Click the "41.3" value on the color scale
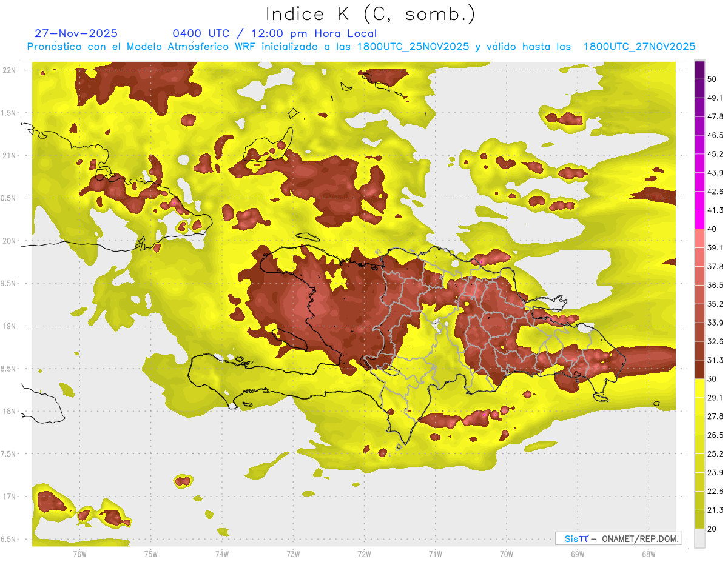 click(716, 210)
